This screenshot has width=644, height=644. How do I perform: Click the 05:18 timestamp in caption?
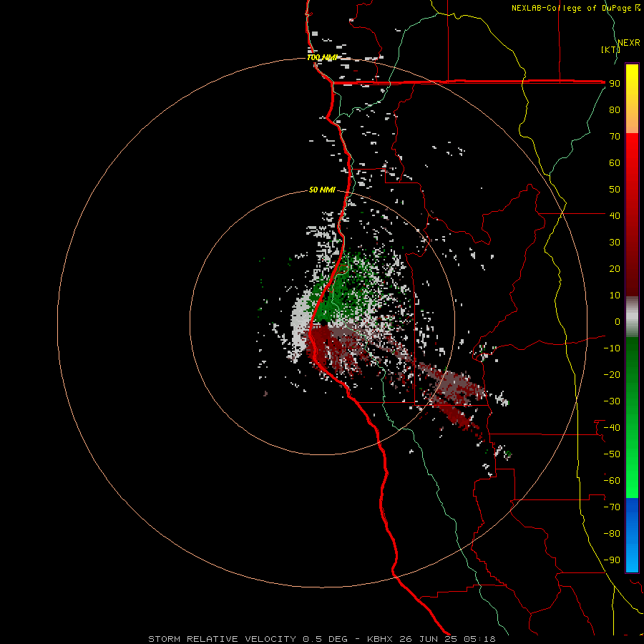(479, 639)
